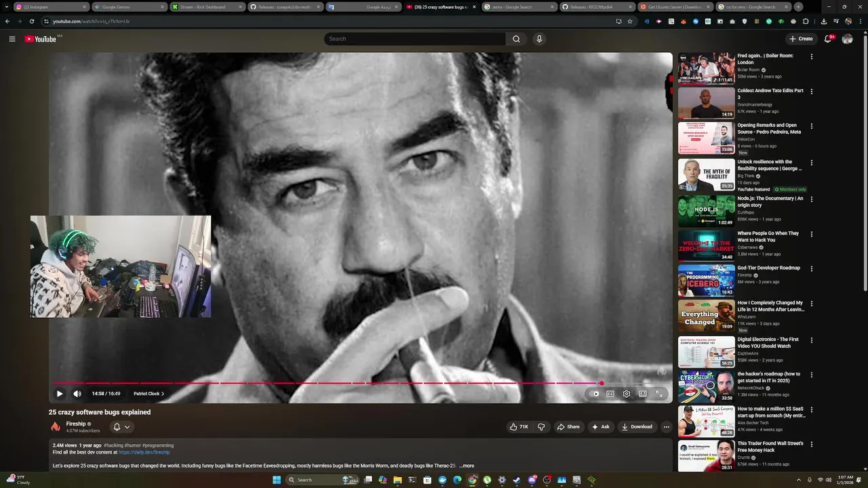Open options for Fred again Boiler Room video

pyautogui.click(x=811, y=57)
